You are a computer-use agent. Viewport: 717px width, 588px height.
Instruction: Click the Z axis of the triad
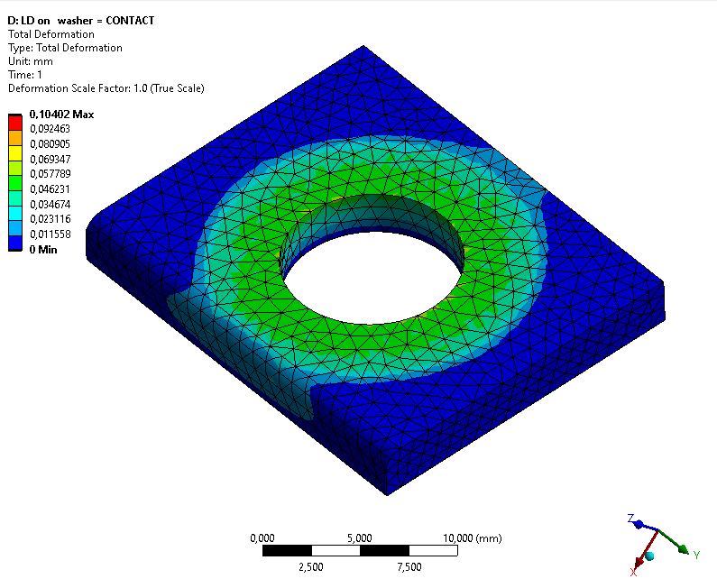[642, 524]
